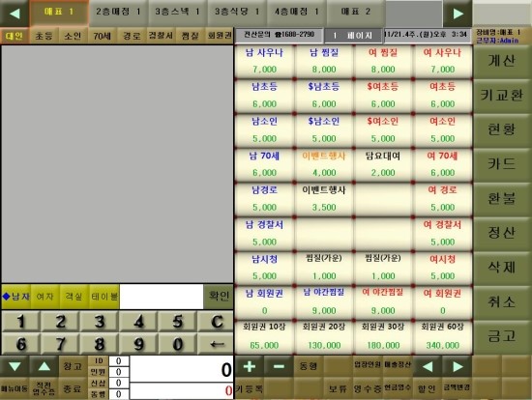Click the number input field beside 테이블

[162, 297]
